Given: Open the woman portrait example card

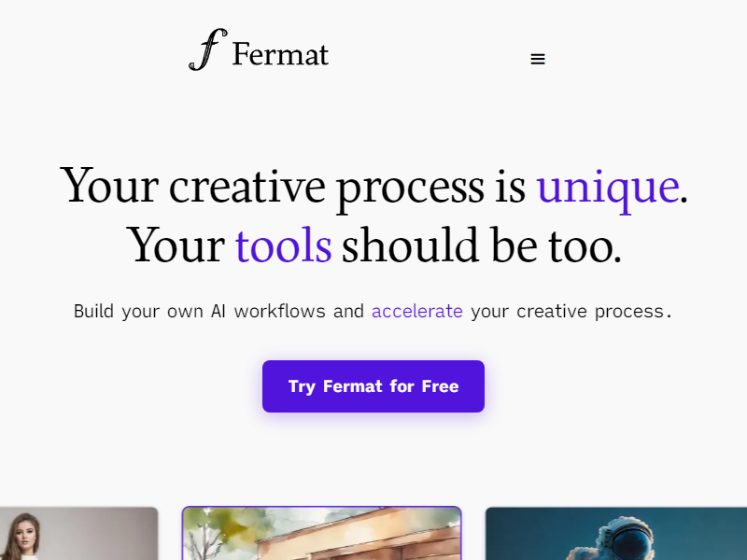Looking at the screenshot, I should (x=78, y=533).
